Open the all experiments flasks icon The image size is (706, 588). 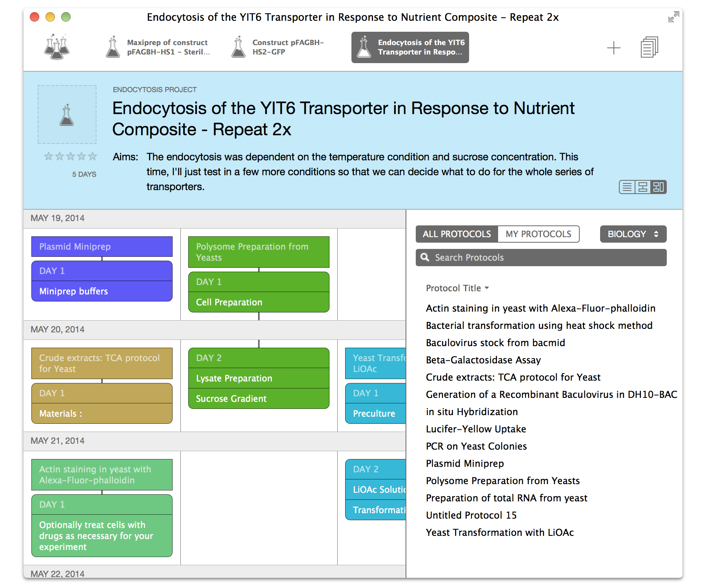point(57,47)
